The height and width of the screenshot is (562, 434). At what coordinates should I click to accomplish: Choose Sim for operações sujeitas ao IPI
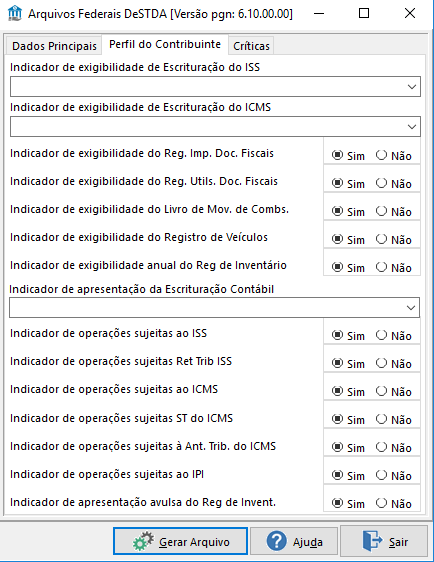coord(337,475)
